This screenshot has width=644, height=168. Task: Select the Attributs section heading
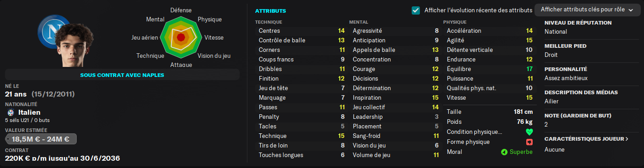point(271,10)
